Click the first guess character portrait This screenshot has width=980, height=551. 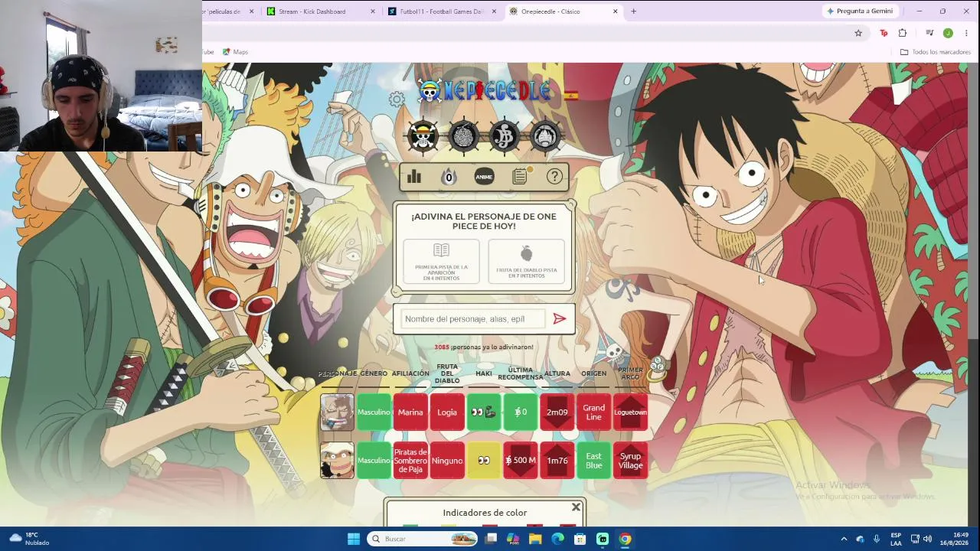click(x=337, y=412)
